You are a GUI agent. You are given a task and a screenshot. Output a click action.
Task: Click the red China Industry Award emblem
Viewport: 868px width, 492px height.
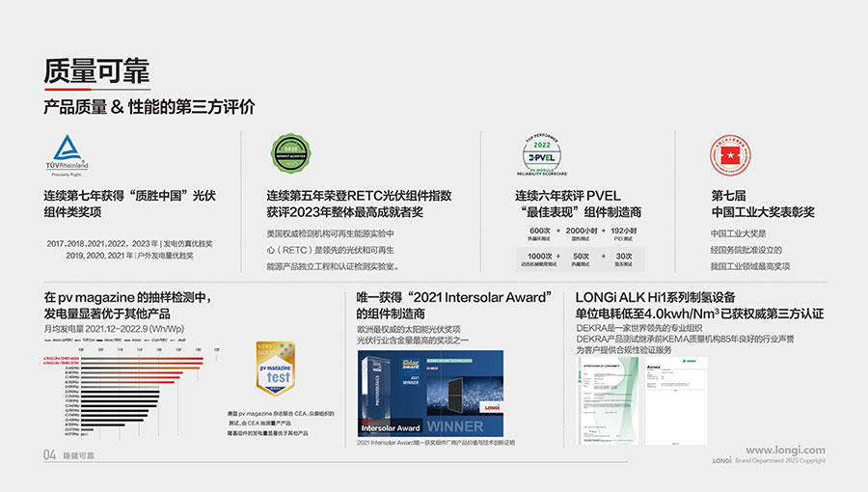coord(730,155)
